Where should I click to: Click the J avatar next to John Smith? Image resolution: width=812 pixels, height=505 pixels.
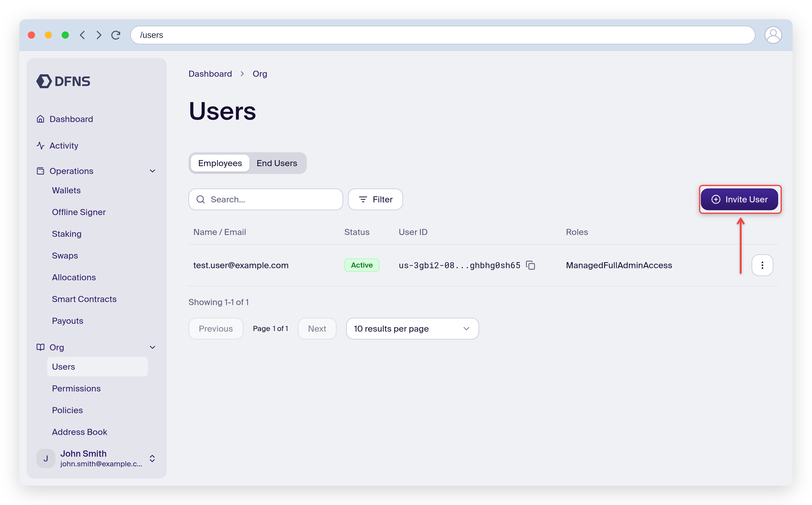pyautogui.click(x=46, y=458)
